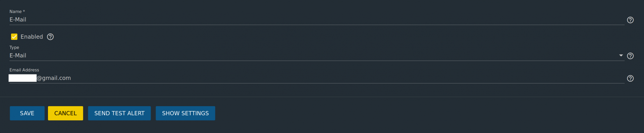Toggle the yellow Enabled checkbox
Viewport: 644px width, 133px height.
pos(14,37)
